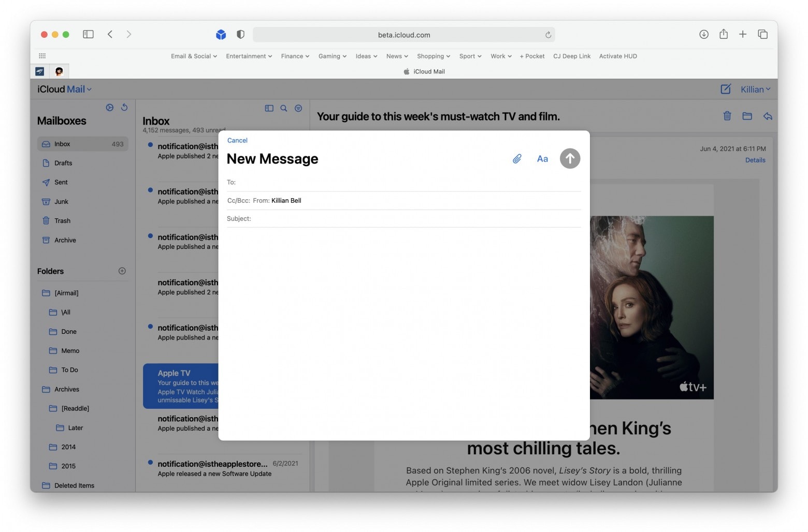Cancel the new message draft
808x532 pixels.
point(237,140)
